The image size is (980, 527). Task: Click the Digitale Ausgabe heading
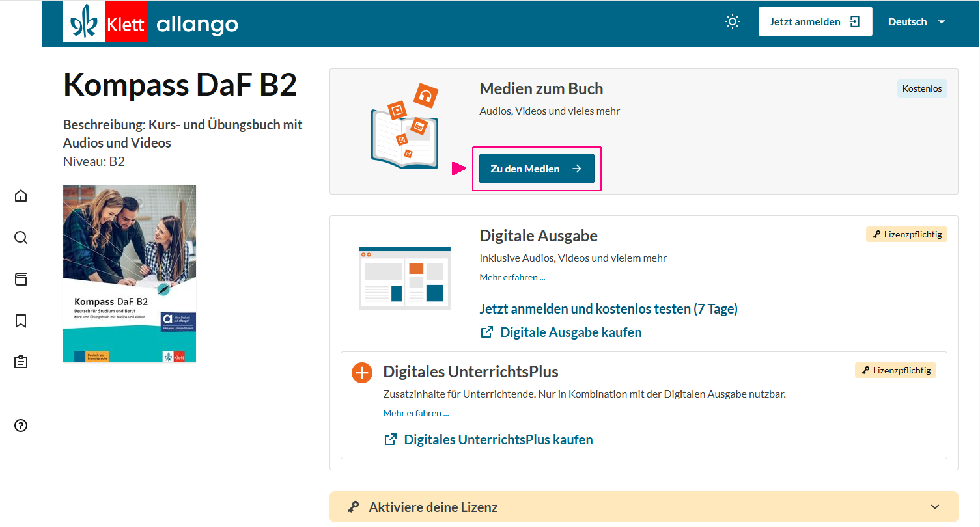coord(539,236)
